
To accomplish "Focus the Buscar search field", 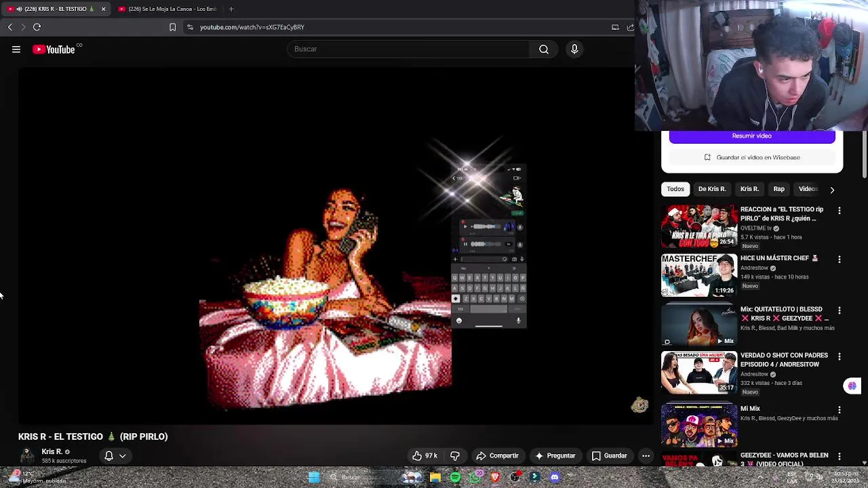I will [x=409, y=49].
